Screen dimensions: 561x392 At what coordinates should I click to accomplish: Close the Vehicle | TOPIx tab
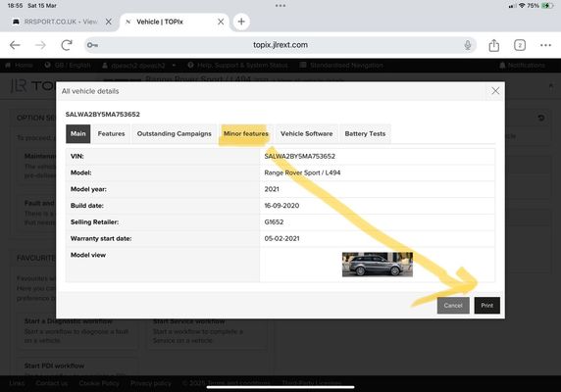tap(221, 22)
